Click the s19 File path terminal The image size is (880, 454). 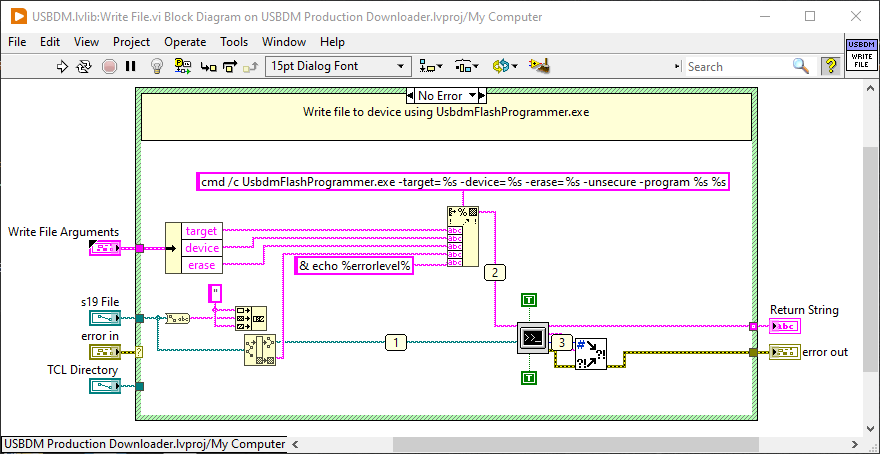[105, 318]
